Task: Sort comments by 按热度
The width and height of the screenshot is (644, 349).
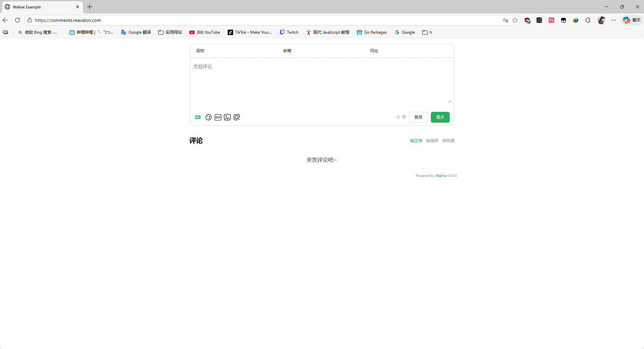Action: coord(448,141)
